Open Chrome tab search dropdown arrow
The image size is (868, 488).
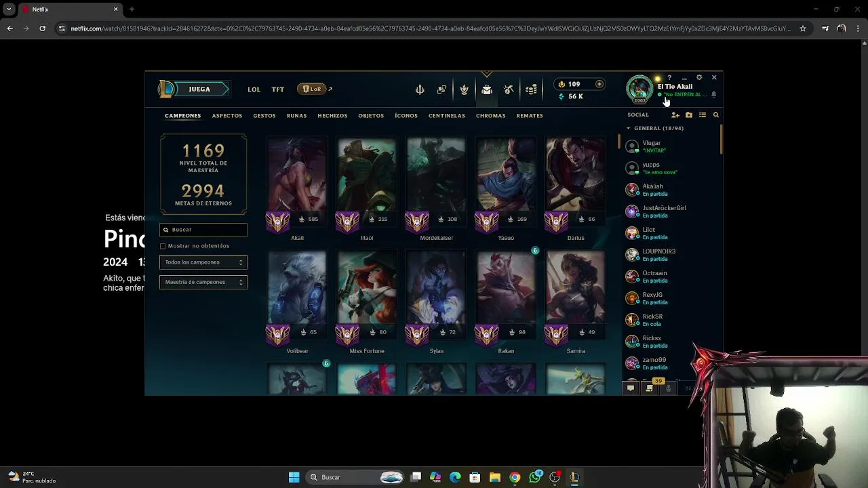tap(9, 9)
